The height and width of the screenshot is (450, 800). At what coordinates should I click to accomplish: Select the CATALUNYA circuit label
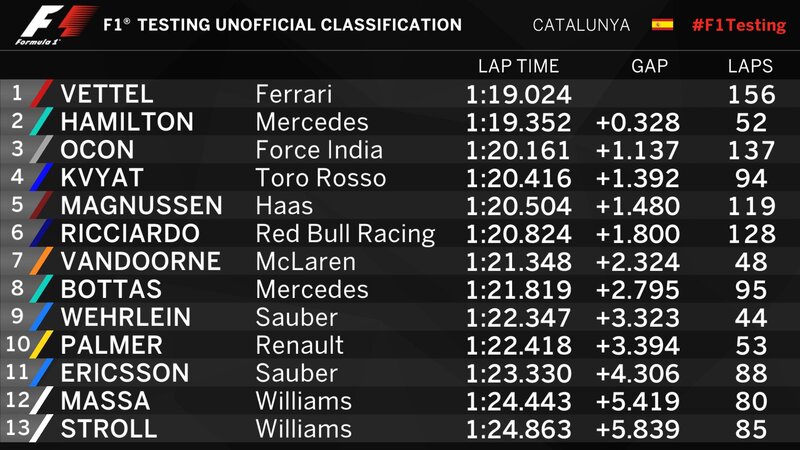click(x=581, y=25)
